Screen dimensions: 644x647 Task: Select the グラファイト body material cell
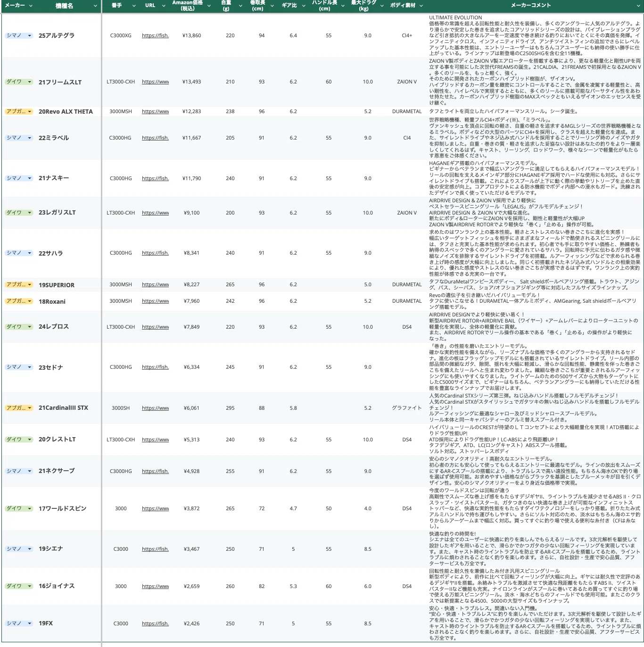point(407,408)
